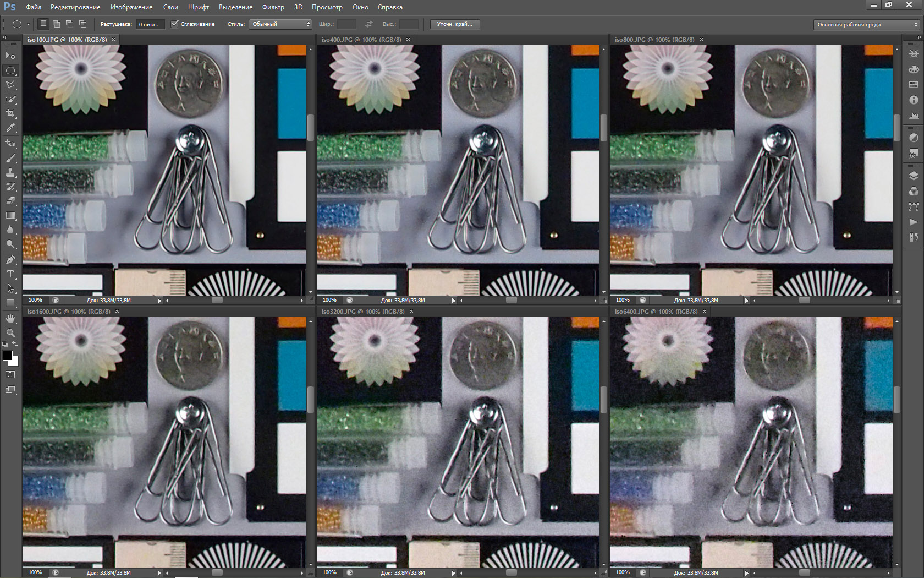The height and width of the screenshot is (578, 924).
Task: Open the tool preset picker arrow
Action: tap(28, 24)
